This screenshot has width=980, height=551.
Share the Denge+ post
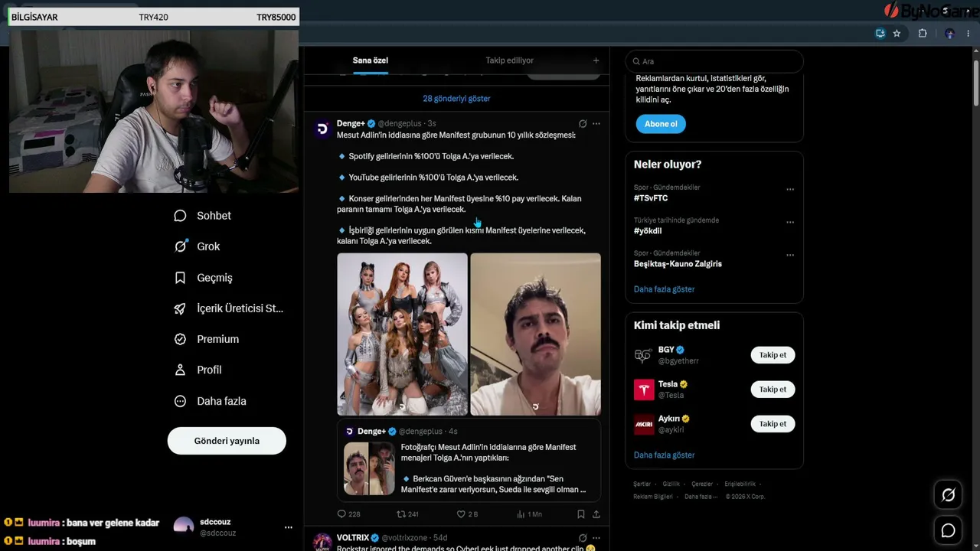pos(596,514)
